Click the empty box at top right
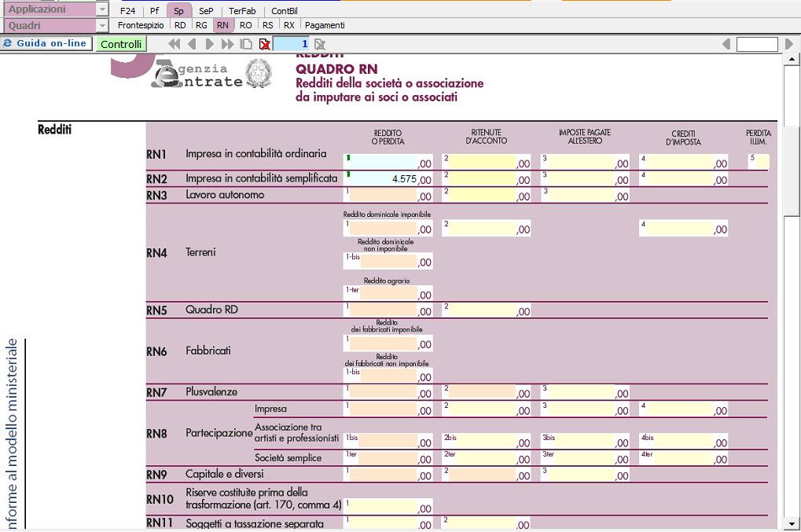The image size is (801, 532). pyautogui.click(x=757, y=45)
